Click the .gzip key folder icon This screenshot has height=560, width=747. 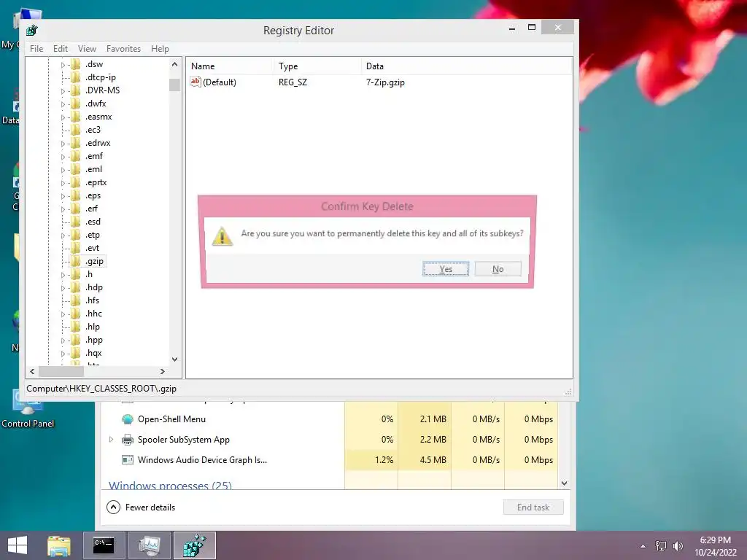(75, 261)
